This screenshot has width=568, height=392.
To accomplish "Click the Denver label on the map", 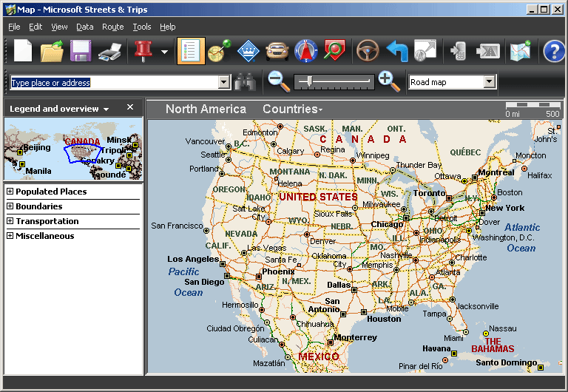I will coord(322,241).
